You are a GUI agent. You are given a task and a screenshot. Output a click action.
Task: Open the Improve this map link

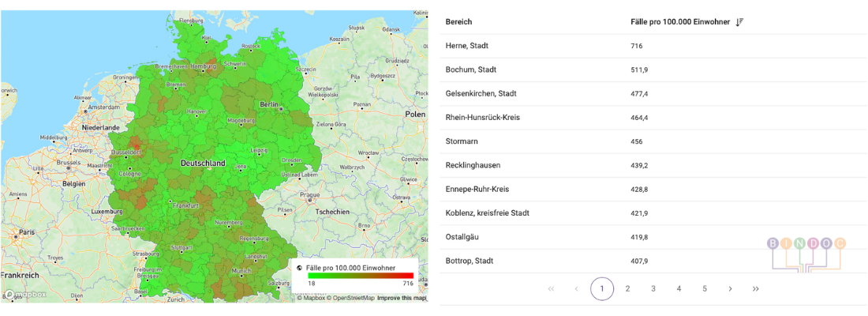(401, 298)
